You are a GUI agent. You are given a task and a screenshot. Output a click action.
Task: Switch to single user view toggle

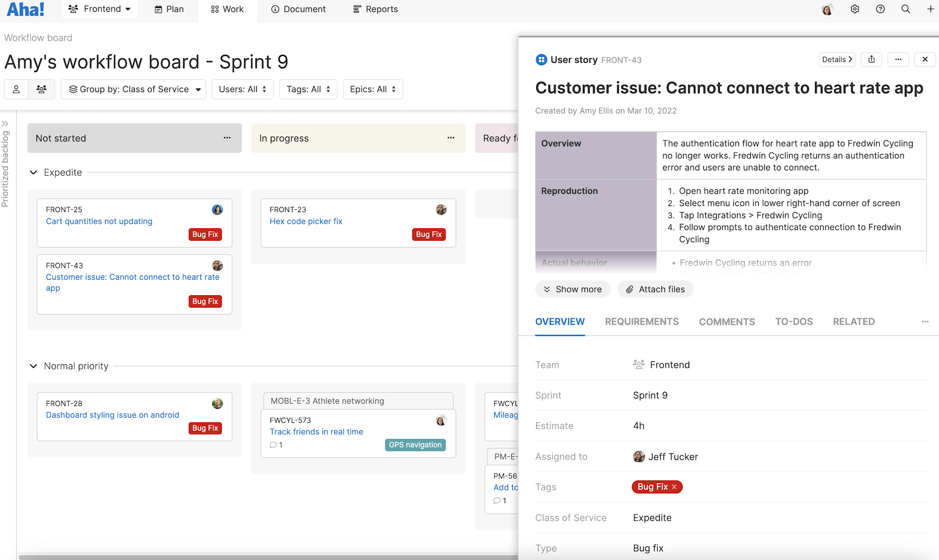(x=16, y=89)
